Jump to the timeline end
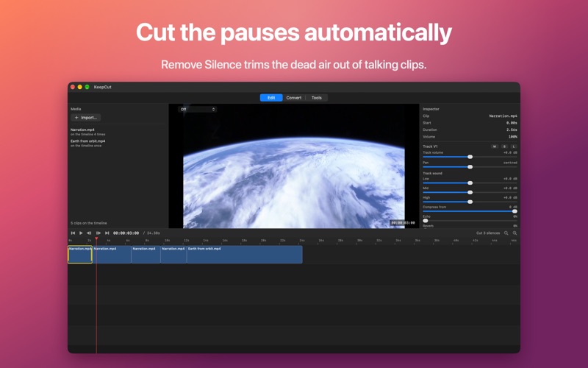The height and width of the screenshot is (368, 588). (107, 233)
